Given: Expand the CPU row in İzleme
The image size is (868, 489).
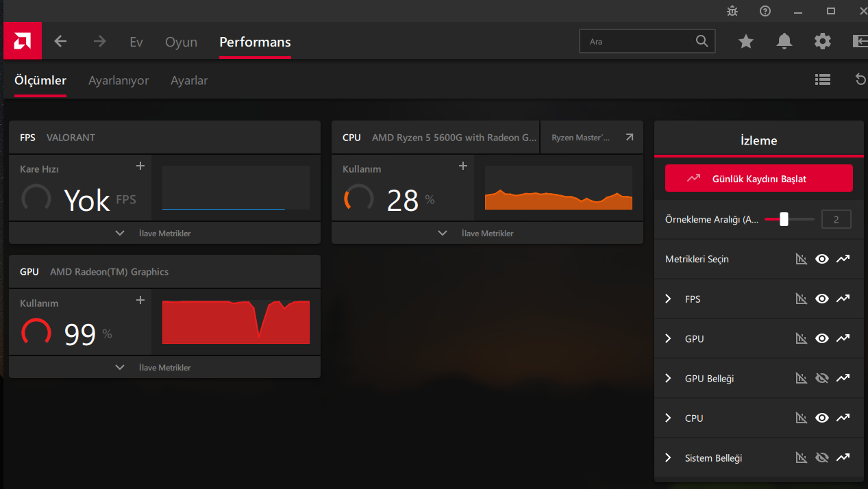Looking at the screenshot, I should [669, 418].
